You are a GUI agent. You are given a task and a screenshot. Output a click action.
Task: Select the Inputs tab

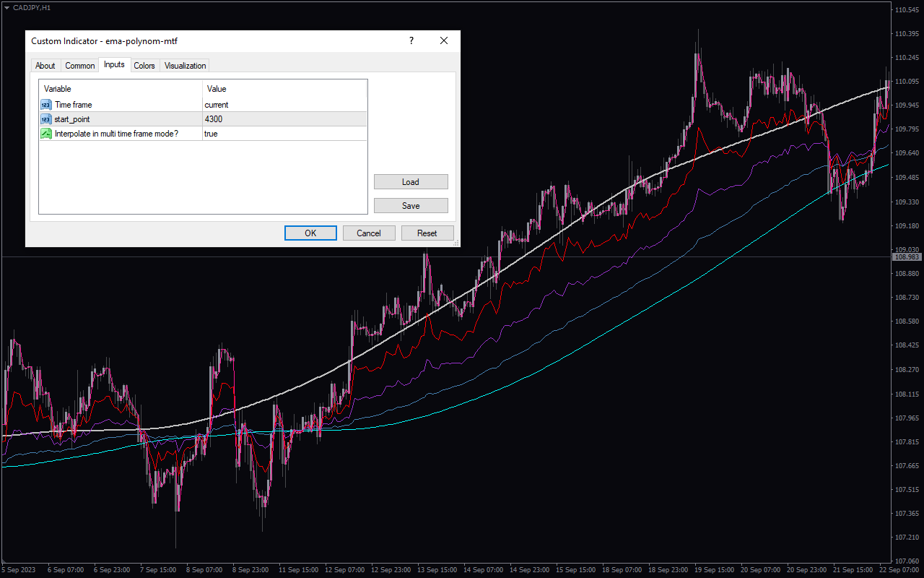114,65
